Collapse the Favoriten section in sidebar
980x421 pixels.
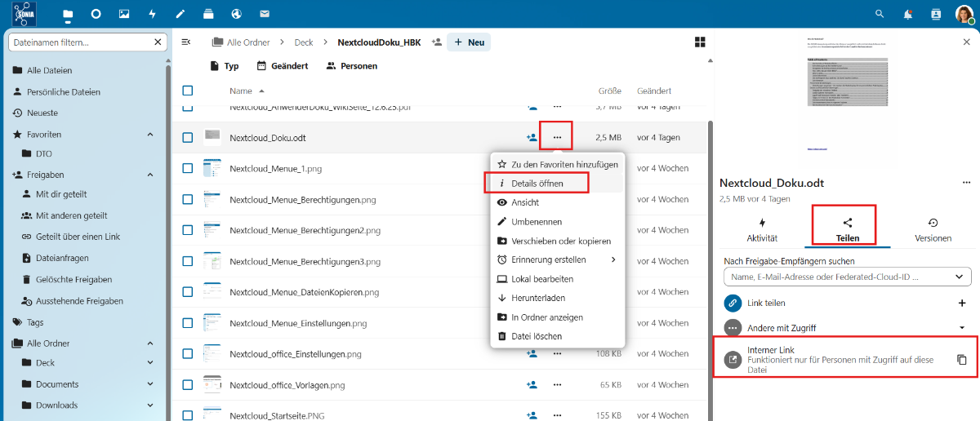click(150, 134)
